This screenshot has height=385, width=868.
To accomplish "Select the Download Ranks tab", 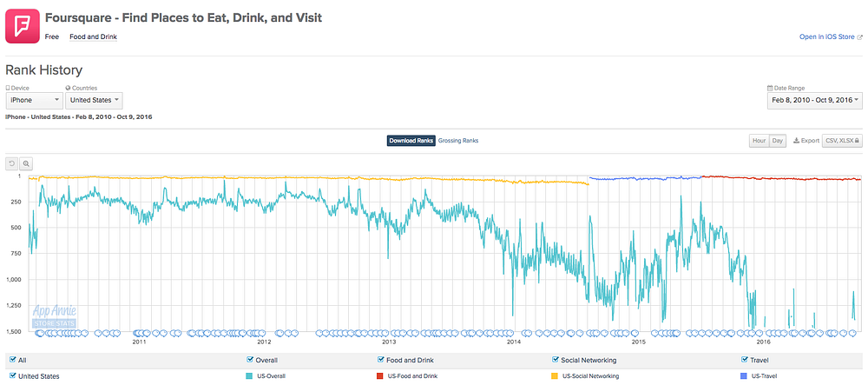I will [x=411, y=141].
